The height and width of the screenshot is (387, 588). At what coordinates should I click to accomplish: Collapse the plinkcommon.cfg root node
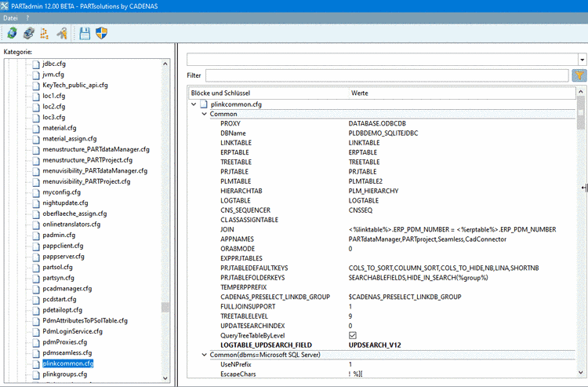pos(194,104)
